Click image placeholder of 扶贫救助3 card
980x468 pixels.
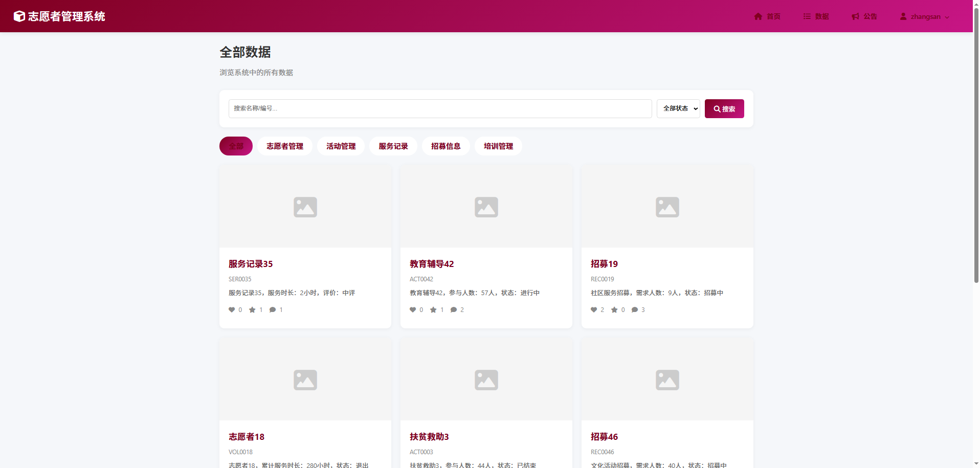(486, 380)
